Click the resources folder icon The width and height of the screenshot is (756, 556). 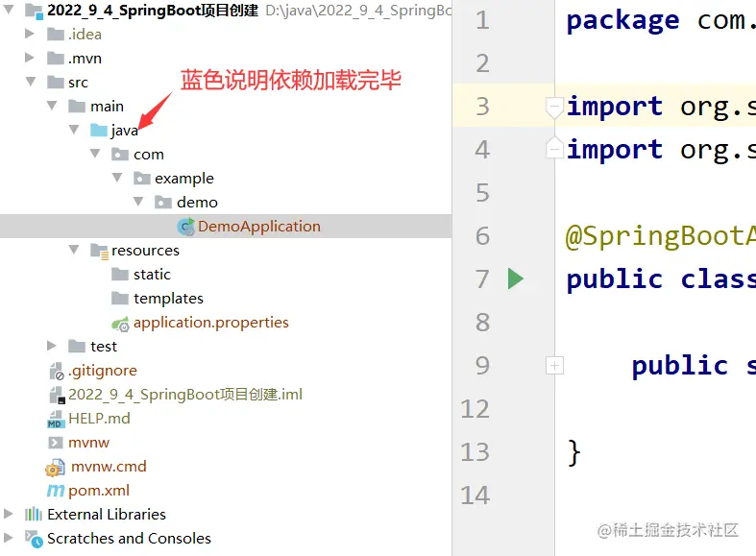[x=99, y=251]
